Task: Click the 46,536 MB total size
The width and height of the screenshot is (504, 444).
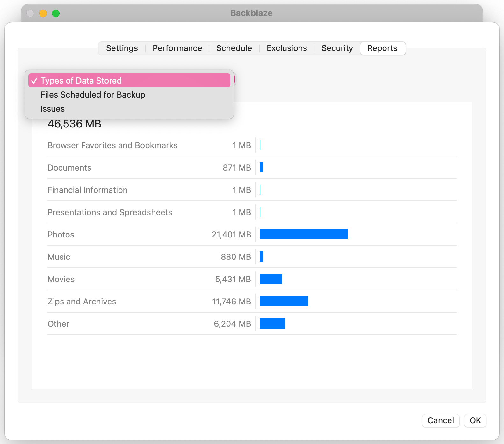Action: click(75, 124)
